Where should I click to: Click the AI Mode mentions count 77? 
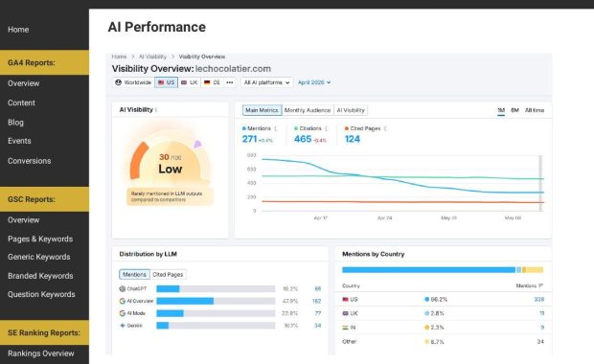318,313
